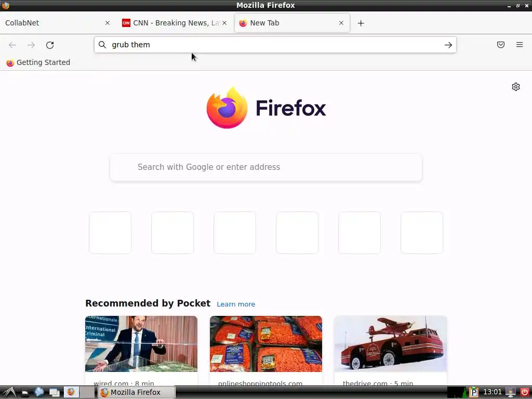Click the taskbar clock showing 13:01

coord(492,392)
